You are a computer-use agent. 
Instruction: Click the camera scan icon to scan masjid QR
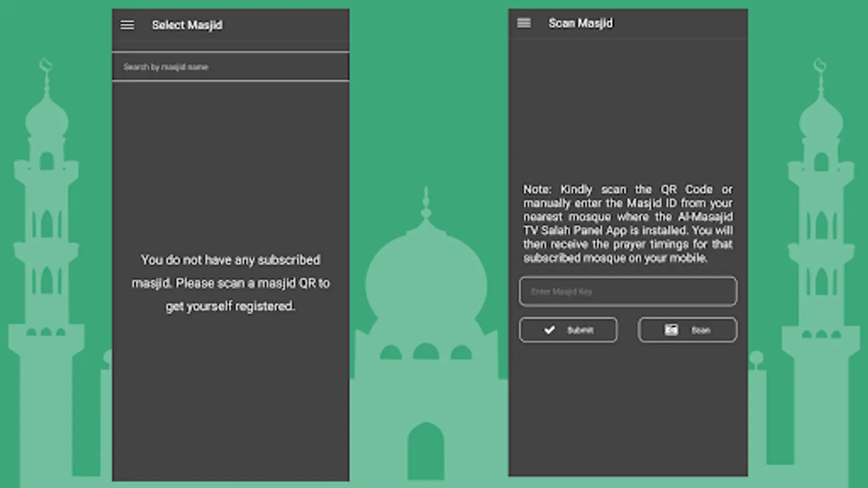click(x=672, y=330)
